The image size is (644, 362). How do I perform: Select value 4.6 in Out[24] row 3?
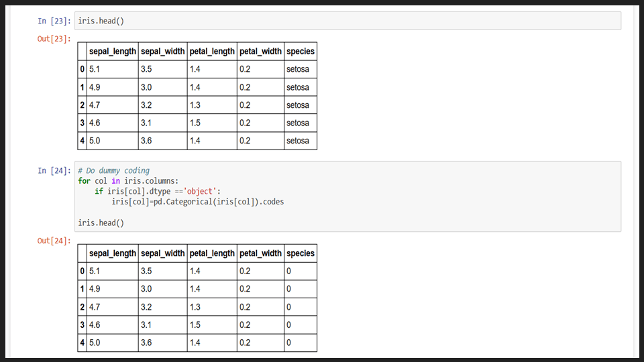95,324
